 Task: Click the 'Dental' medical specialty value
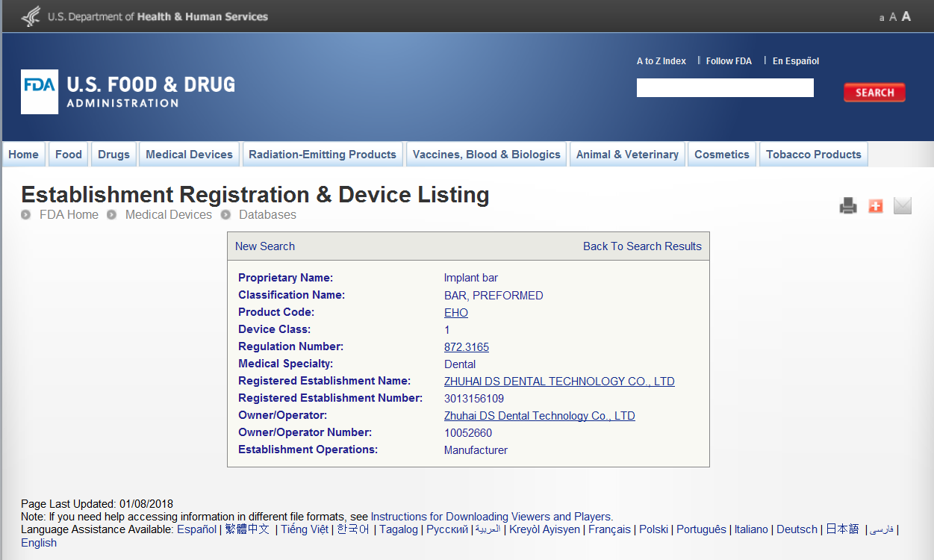[x=460, y=364]
